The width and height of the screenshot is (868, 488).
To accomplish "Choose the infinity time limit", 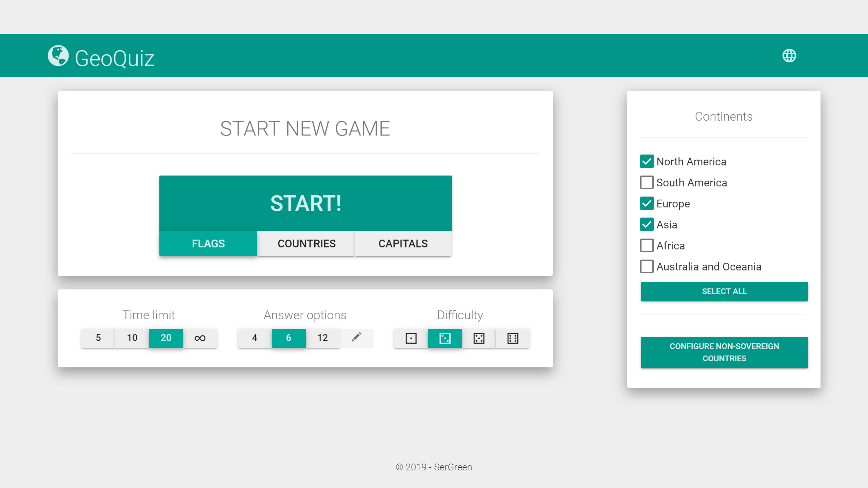I will (200, 338).
